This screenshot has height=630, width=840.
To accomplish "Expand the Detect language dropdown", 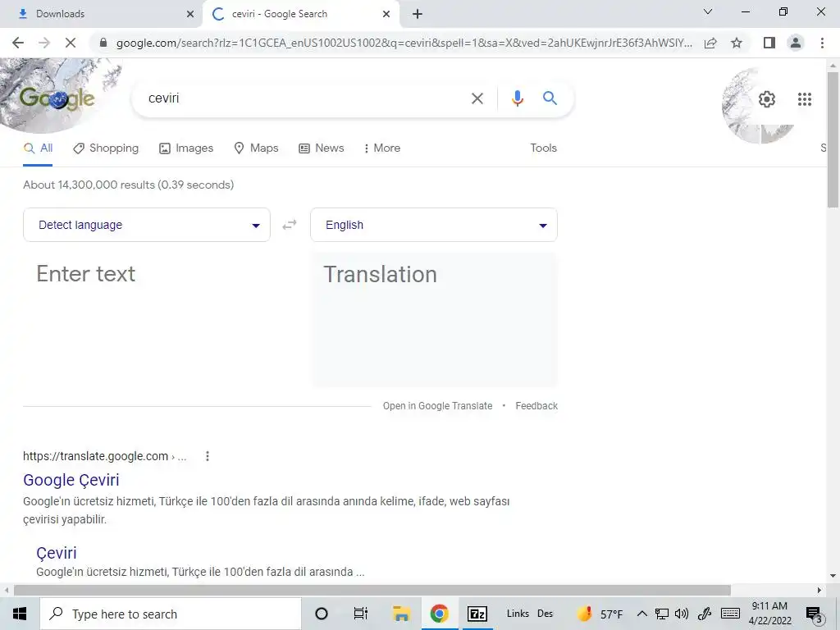I will coord(146,225).
